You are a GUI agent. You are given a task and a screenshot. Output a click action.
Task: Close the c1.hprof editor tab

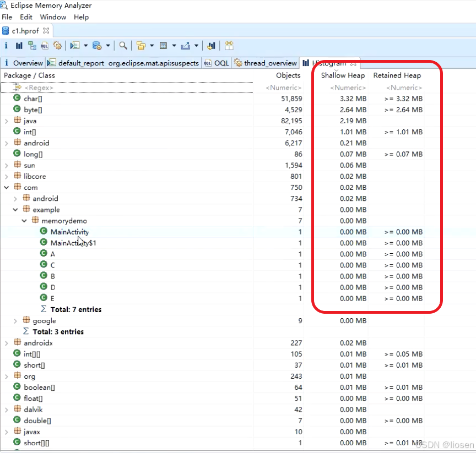click(x=46, y=31)
